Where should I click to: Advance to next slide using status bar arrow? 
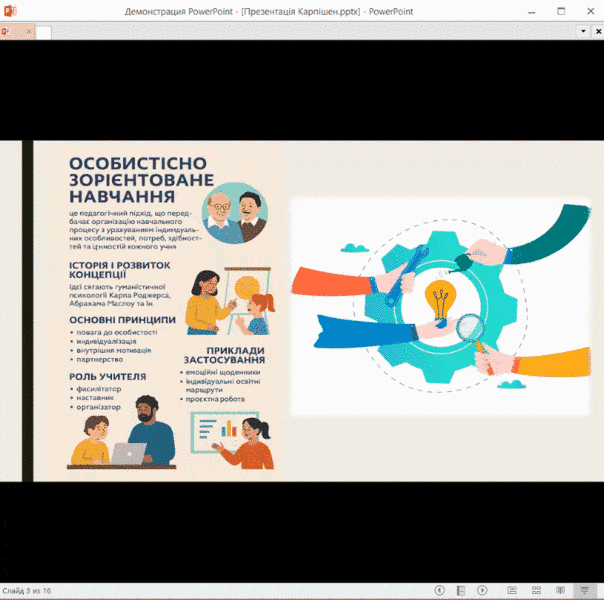[482, 591]
